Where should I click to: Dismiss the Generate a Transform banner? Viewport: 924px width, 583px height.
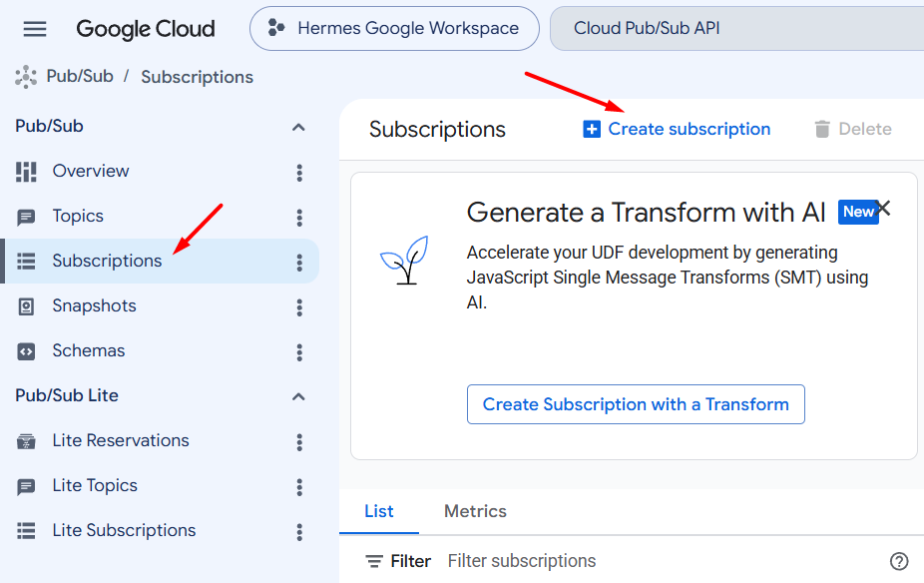[883, 208]
